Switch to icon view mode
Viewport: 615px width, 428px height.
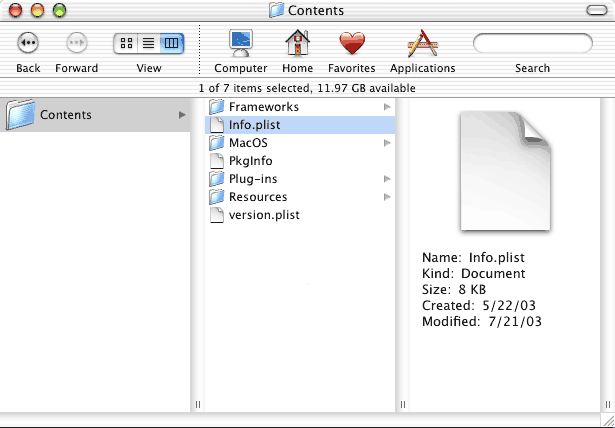[x=126, y=43]
